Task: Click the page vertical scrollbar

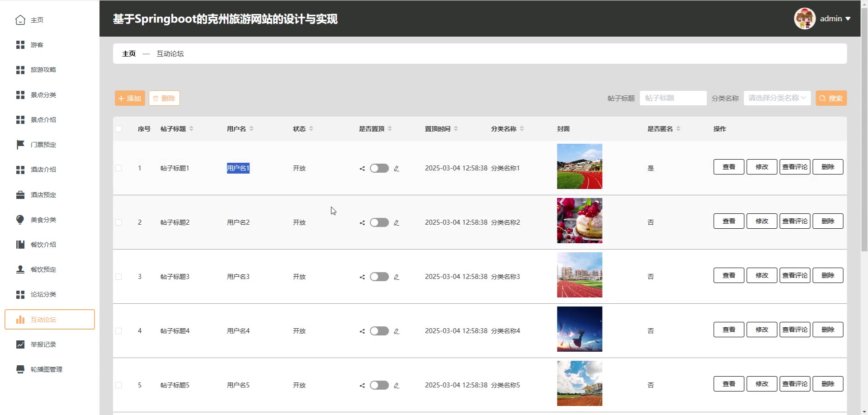Action: point(864,136)
